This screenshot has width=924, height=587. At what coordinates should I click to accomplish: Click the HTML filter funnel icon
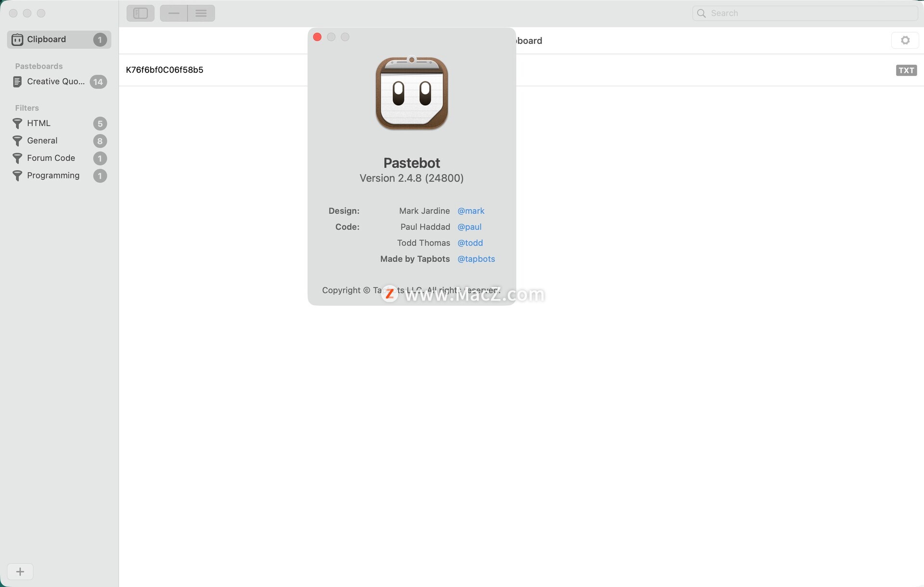tap(17, 124)
